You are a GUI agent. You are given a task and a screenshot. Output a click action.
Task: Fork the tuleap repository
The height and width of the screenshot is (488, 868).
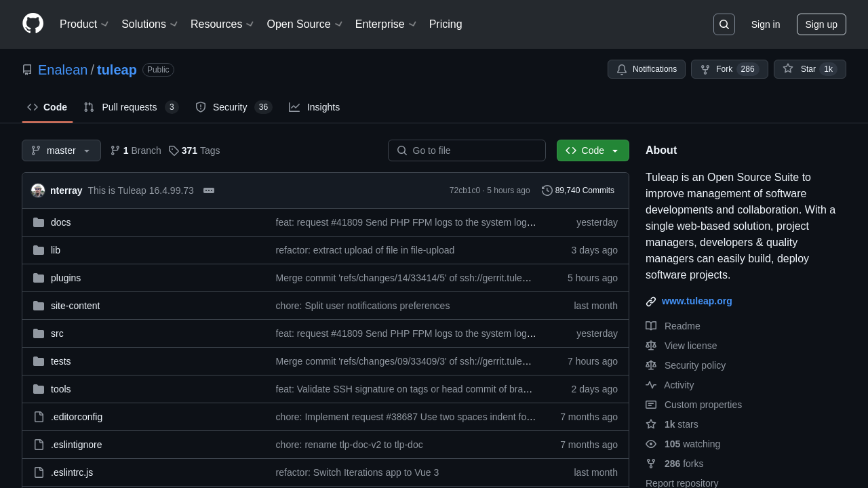tap(729, 69)
